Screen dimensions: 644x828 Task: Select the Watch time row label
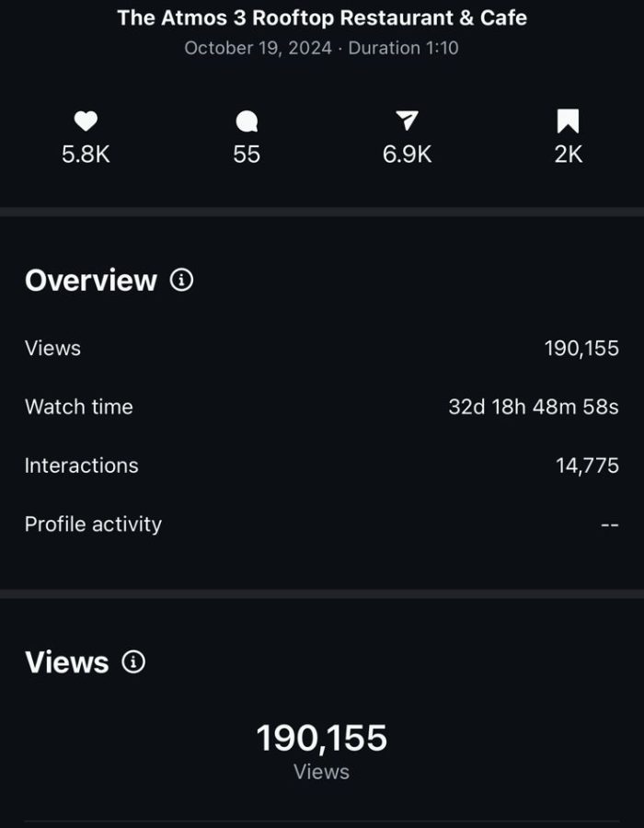tap(79, 407)
